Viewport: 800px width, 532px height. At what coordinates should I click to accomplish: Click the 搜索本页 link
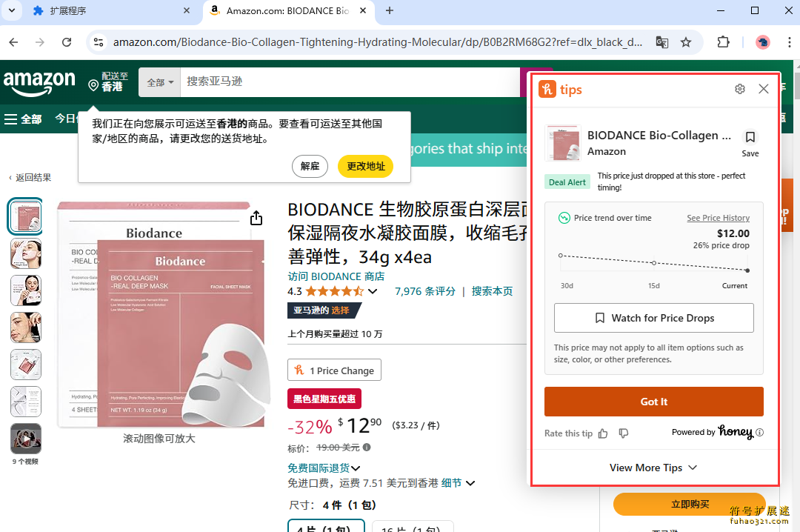click(x=492, y=291)
